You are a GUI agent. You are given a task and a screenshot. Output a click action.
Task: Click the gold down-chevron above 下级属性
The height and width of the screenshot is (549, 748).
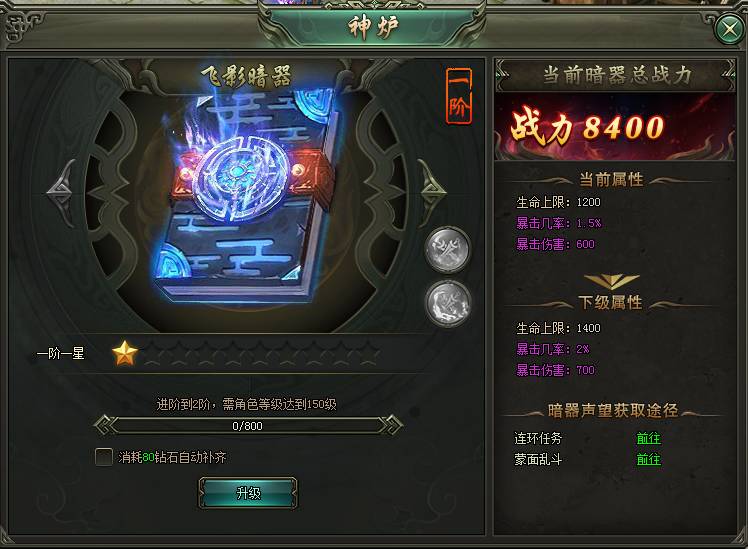click(x=612, y=281)
